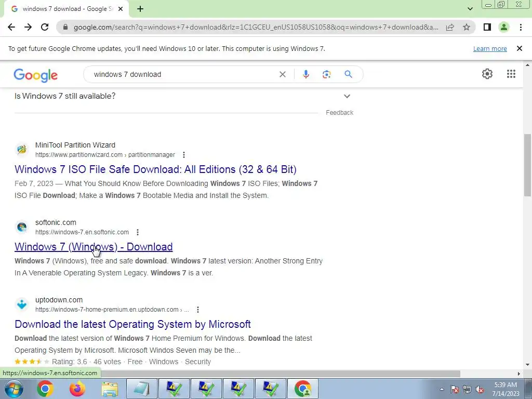The image size is (532, 399).
Task: Click the MiniTool Partition Wizard favicon
Action: [x=22, y=149]
